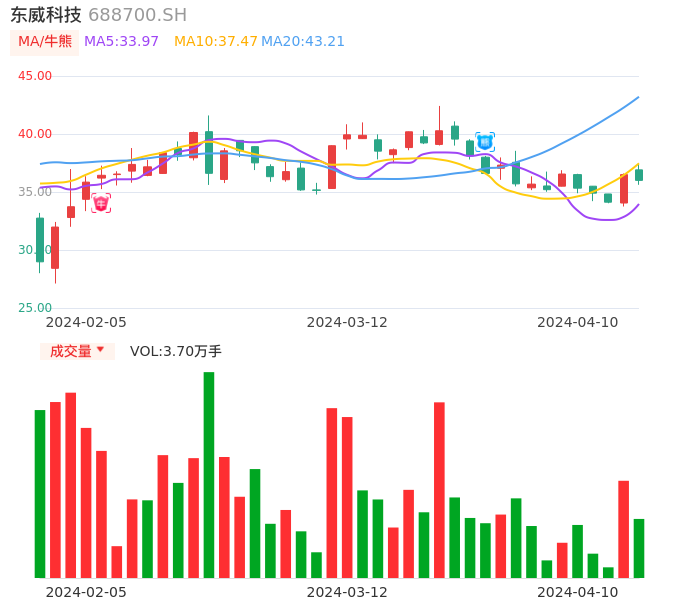Click the 25.00 price axis label

35,308
